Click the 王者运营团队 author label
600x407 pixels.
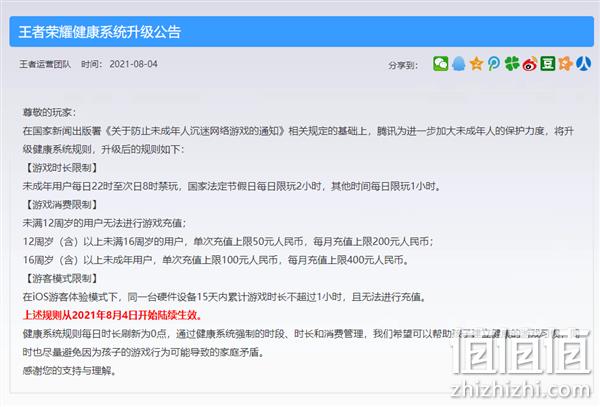[45, 64]
